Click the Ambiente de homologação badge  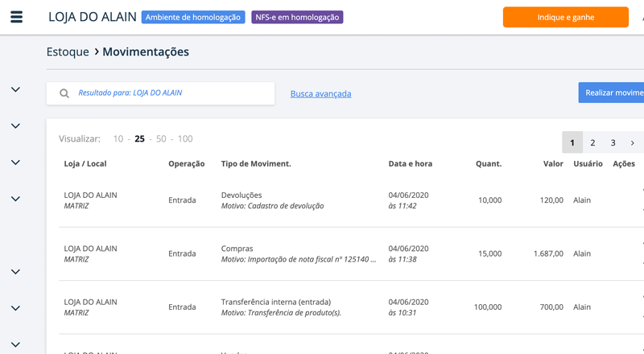tap(193, 18)
